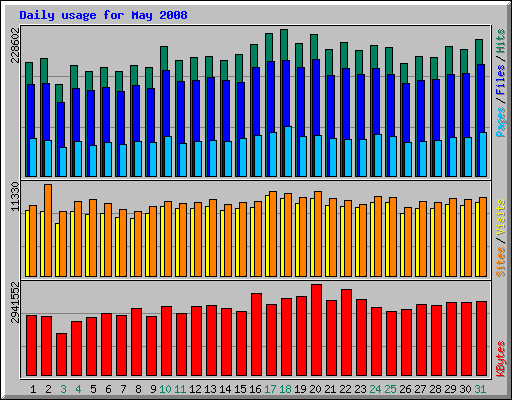The height and width of the screenshot is (400, 512).
Task: Click day label 30 on the x-axis
Action: (x=465, y=389)
